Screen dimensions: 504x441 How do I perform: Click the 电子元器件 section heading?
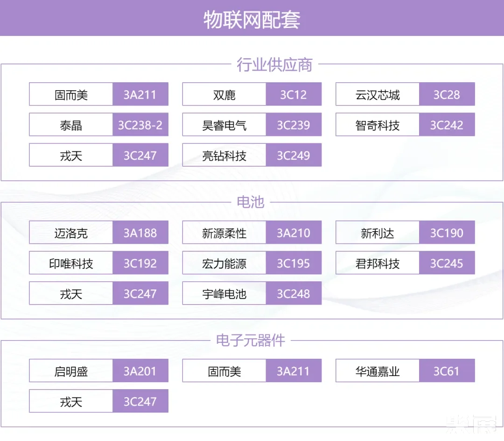click(252, 341)
